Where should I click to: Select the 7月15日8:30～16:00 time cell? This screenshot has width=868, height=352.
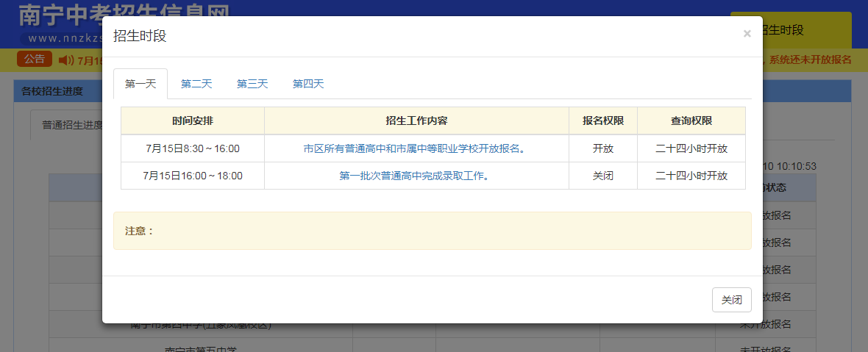(x=193, y=148)
